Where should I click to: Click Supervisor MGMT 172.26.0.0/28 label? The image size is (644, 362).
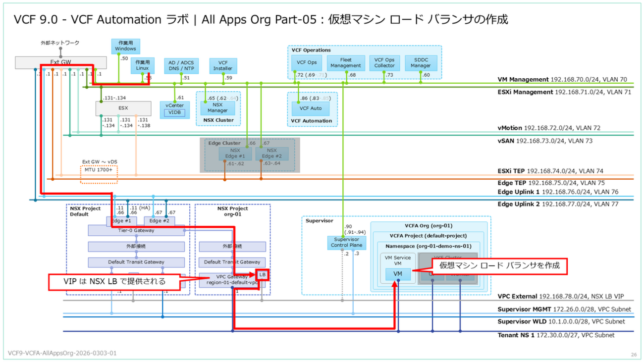564,310
